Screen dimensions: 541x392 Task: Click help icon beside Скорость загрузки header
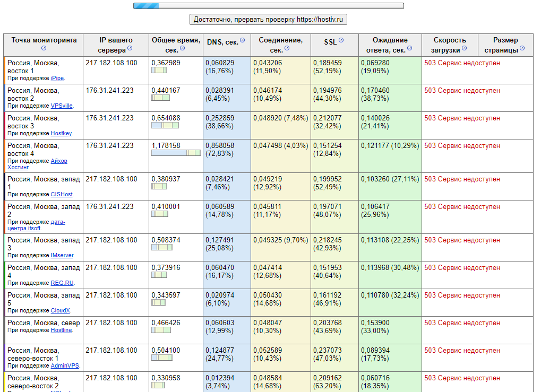click(x=464, y=48)
